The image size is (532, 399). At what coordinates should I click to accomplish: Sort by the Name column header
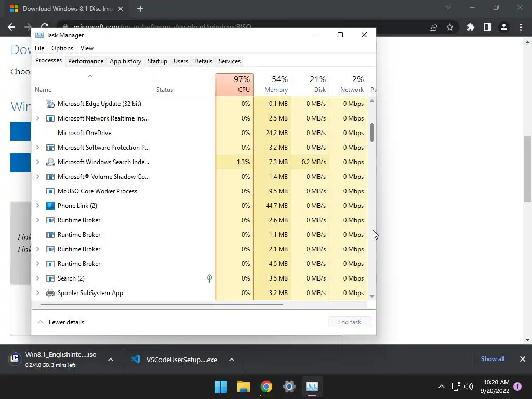pos(92,85)
